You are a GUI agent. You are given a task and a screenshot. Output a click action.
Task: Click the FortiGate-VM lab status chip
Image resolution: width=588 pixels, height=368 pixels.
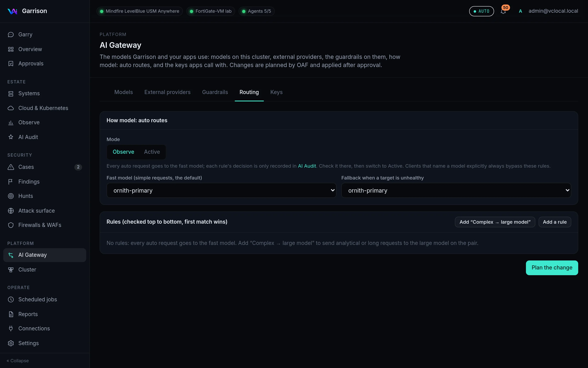[x=211, y=11]
